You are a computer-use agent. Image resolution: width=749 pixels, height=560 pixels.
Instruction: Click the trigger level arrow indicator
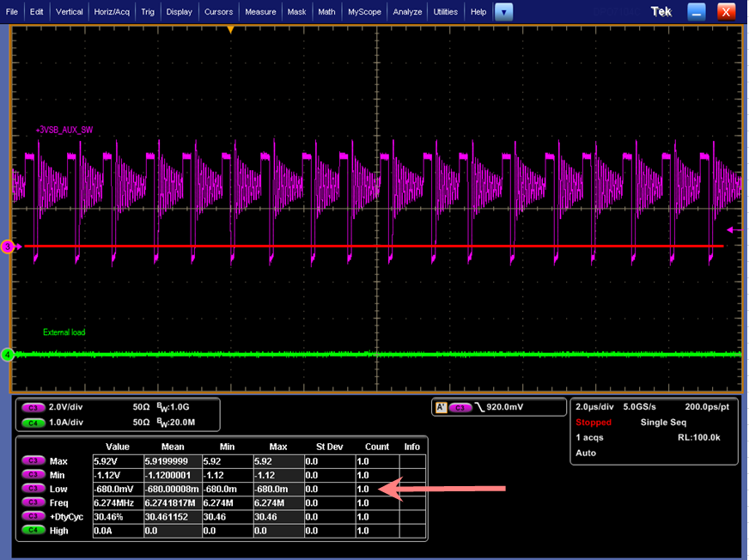tap(732, 229)
